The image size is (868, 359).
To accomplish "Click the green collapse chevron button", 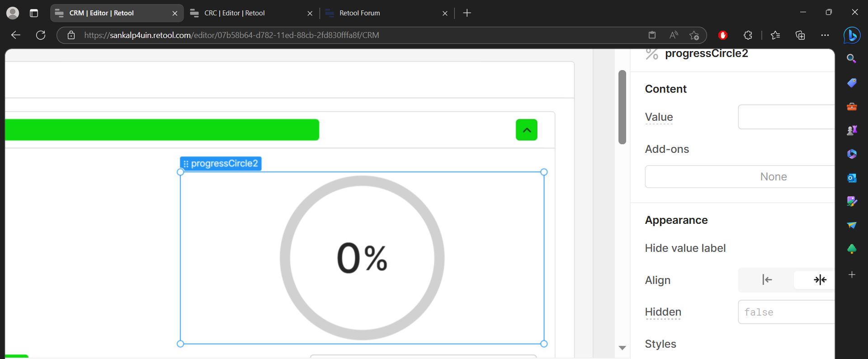I will pos(527,130).
